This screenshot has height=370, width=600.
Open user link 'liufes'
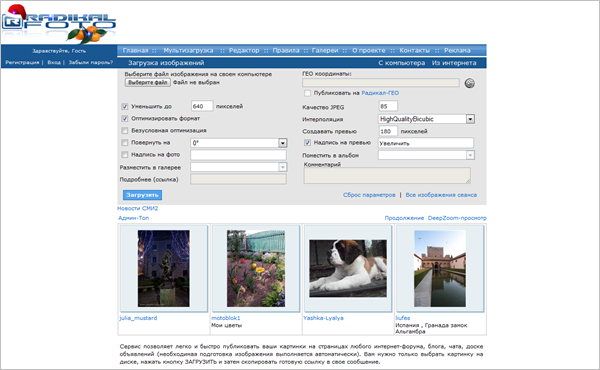[403, 318]
